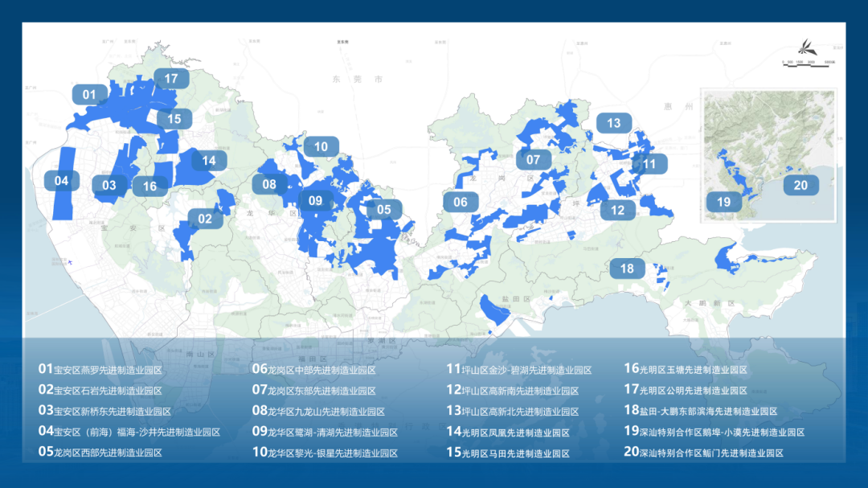Select the 07 badge on the map
868x488 pixels.
tap(534, 160)
